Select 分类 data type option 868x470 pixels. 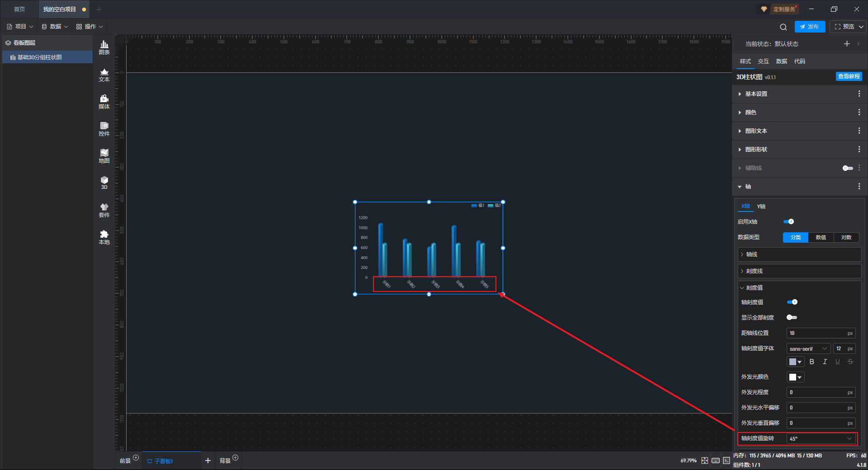pyautogui.click(x=796, y=237)
